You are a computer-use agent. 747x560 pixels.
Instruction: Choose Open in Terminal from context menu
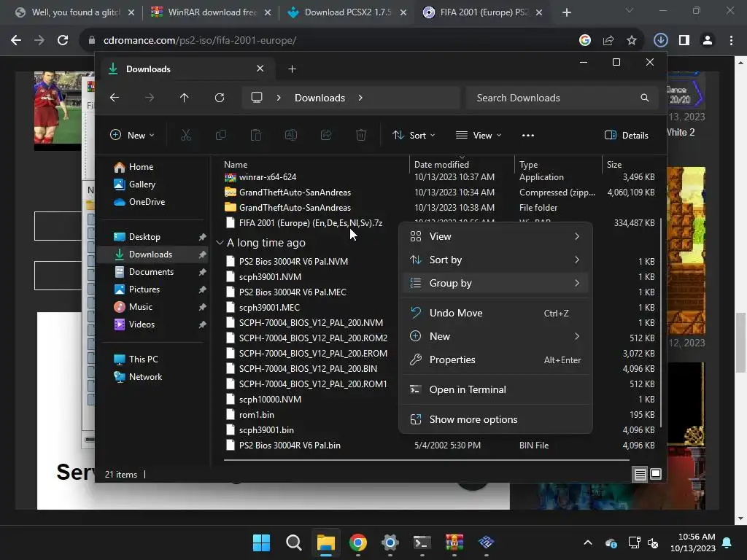[x=495, y=389]
